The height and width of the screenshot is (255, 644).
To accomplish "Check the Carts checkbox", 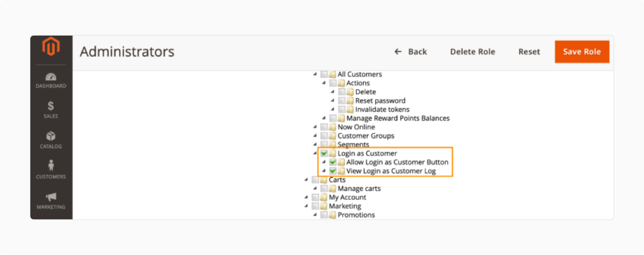I will point(315,180).
